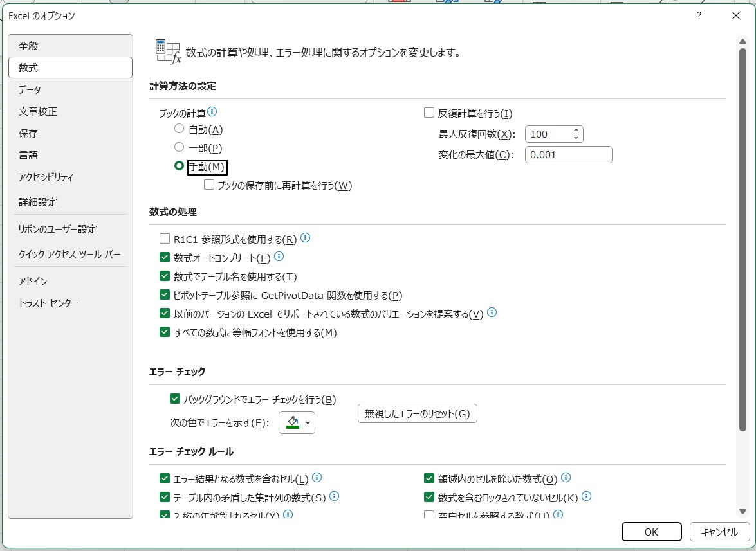Screen dimensions: 756x551
Task: Toggle 数式オートコンプリート checkbox
Action: [165, 257]
